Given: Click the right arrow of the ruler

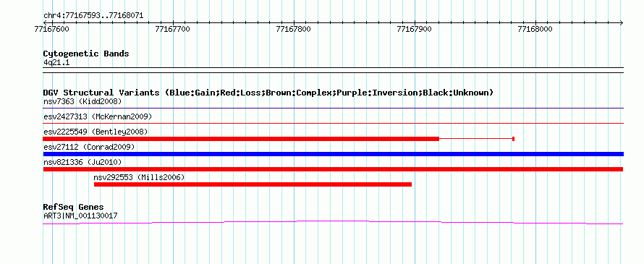Looking at the screenshot, I should point(621,22).
